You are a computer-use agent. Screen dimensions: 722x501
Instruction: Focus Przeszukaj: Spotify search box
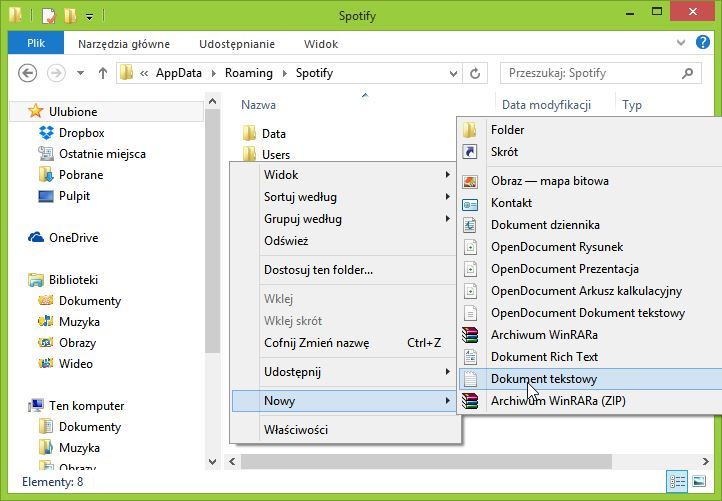pyautogui.click(x=601, y=73)
